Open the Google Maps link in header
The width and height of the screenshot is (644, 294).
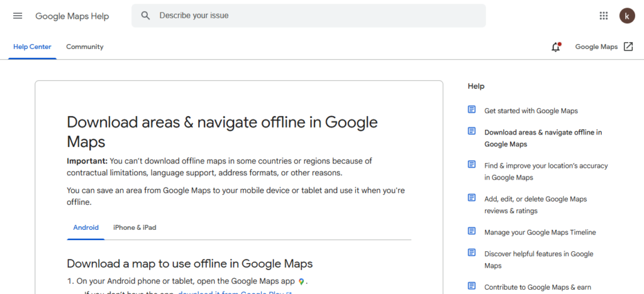[x=596, y=46]
